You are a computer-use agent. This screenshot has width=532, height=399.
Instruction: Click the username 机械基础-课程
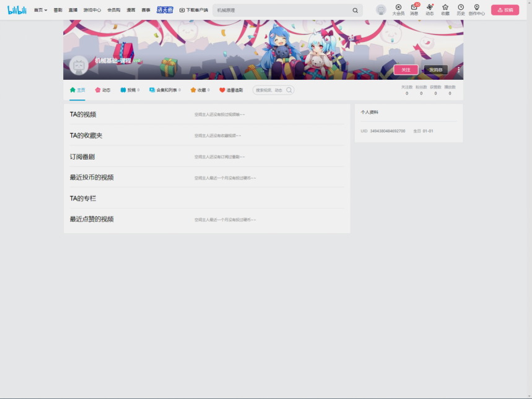113,61
